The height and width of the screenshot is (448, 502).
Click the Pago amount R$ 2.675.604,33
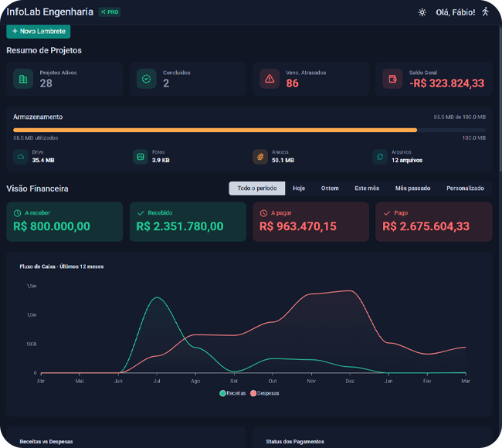(x=426, y=226)
